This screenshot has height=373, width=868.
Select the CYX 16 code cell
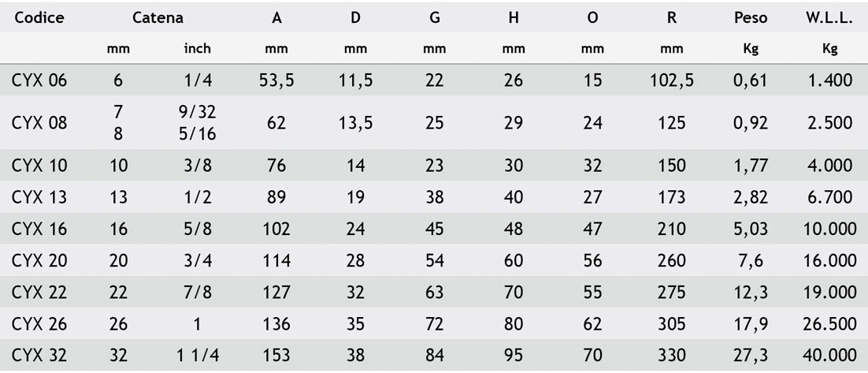pyautogui.click(x=39, y=229)
